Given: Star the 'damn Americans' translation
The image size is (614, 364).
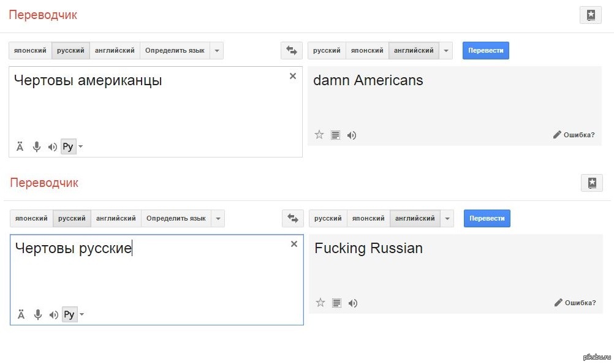Looking at the screenshot, I should (319, 135).
